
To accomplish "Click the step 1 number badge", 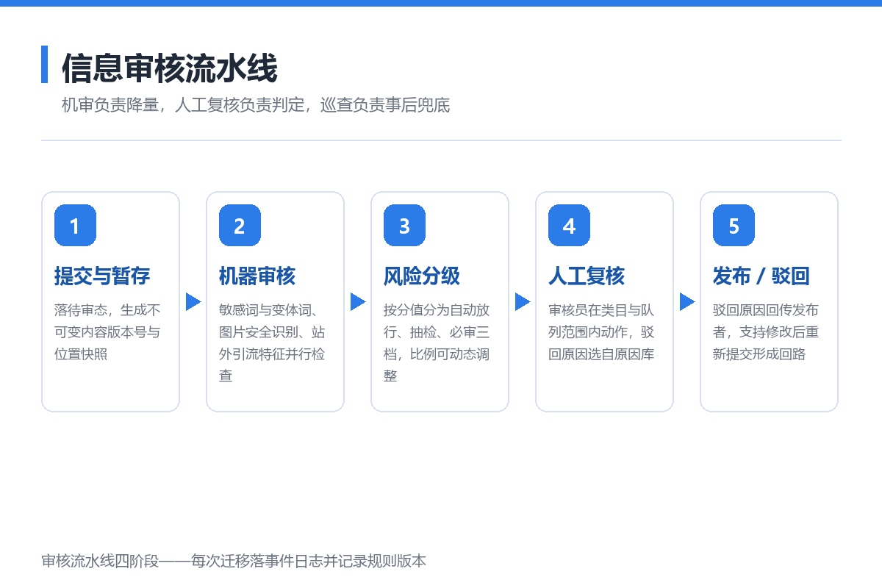I will pos(75,226).
